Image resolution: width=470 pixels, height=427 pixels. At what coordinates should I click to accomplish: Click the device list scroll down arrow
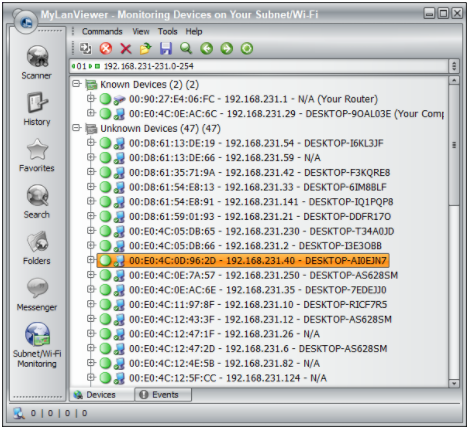tap(454, 383)
